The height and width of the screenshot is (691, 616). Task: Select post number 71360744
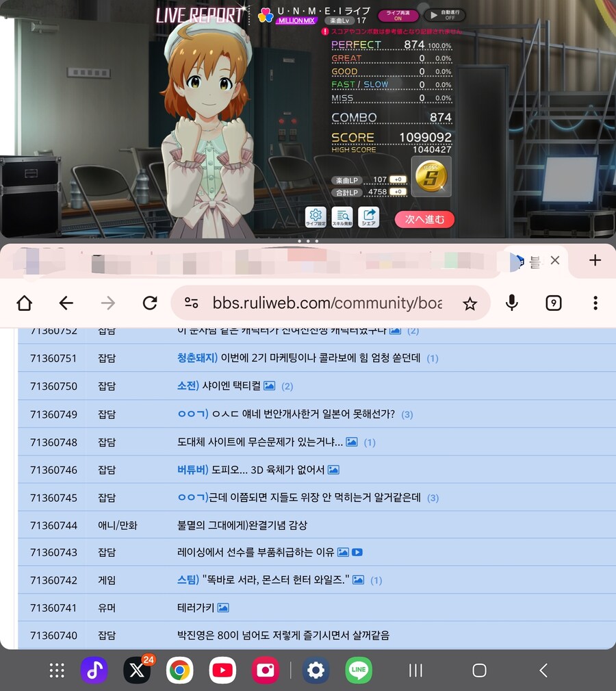(53, 525)
